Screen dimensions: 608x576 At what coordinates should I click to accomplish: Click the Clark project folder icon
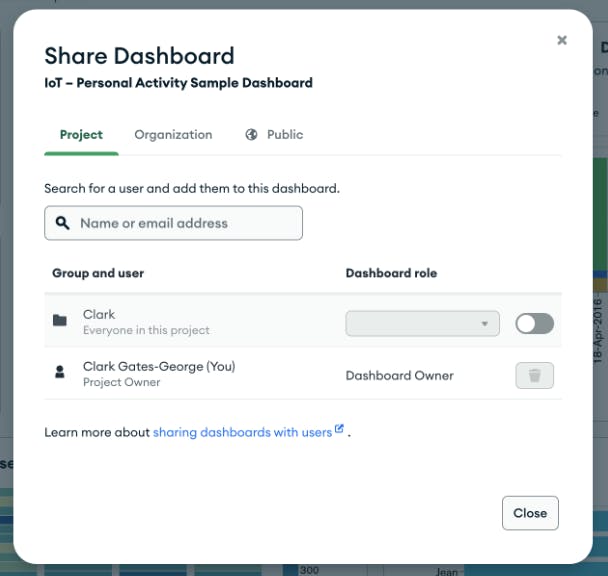pyautogui.click(x=60, y=321)
